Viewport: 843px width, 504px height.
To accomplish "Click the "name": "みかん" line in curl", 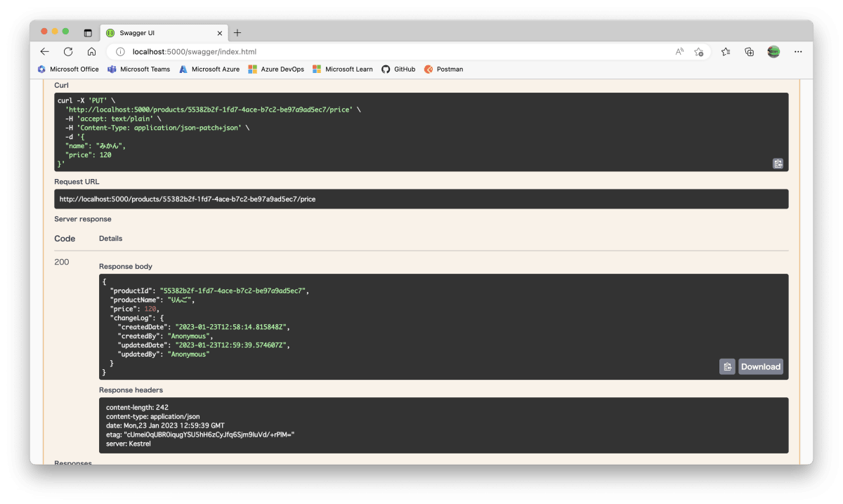I will tap(96, 146).
